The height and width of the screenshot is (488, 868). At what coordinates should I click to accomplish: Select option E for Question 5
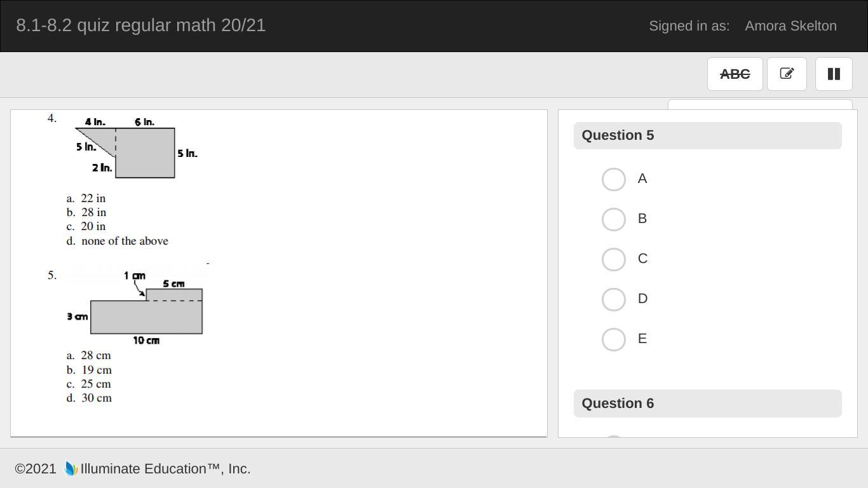tap(614, 339)
